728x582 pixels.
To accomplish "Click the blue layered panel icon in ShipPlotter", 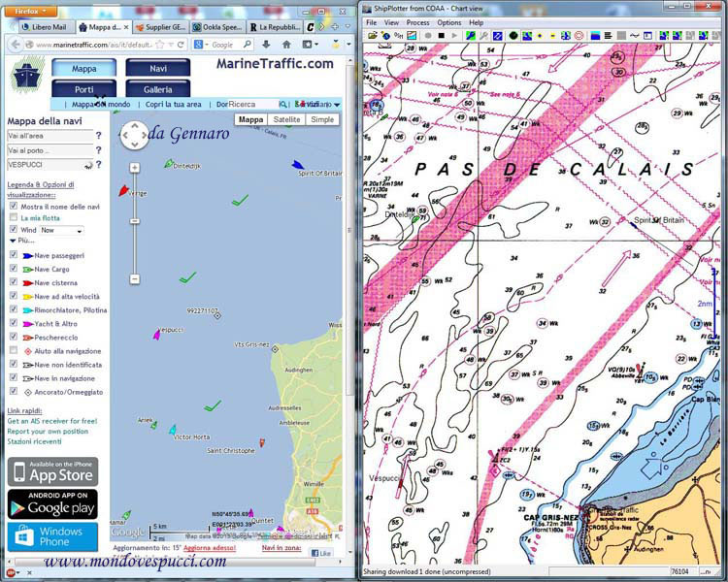I will 595,35.
